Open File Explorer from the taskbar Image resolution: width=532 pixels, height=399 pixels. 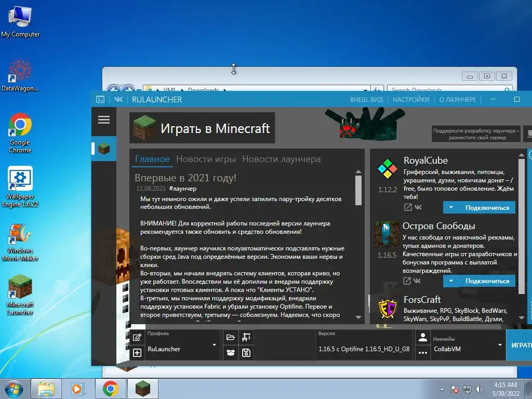coord(46,389)
